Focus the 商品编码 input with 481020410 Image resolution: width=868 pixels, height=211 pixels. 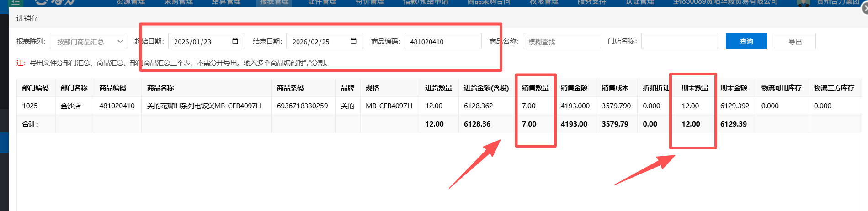point(442,42)
